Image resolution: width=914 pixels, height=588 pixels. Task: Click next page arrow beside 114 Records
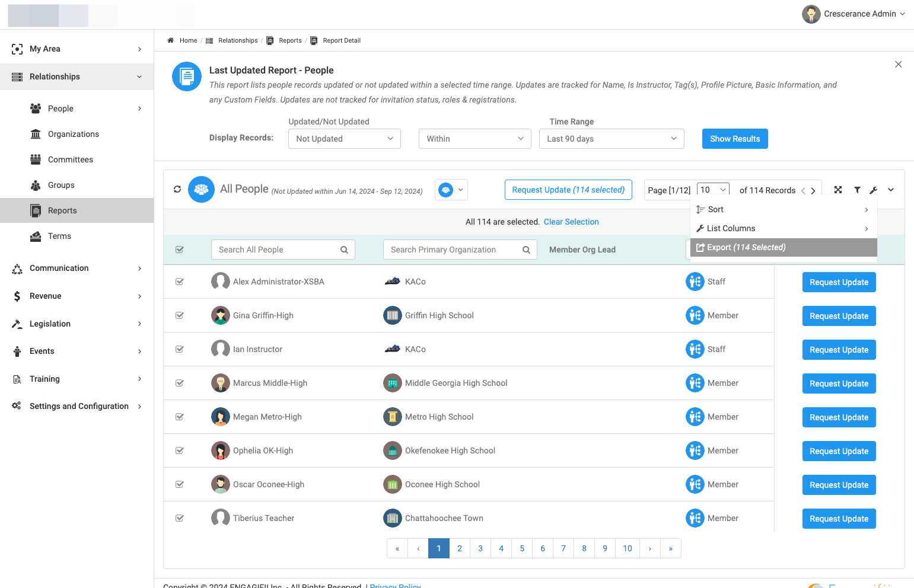tap(813, 191)
